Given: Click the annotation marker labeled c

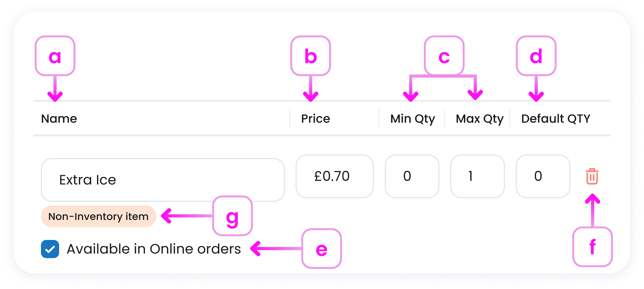Looking at the screenshot, I should point(444,56).
